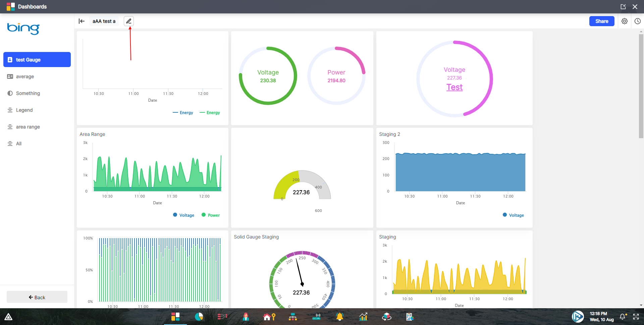Toggle Power series in Area Range legend
Viewport: 644px width, 325px height.
point(211,215)
